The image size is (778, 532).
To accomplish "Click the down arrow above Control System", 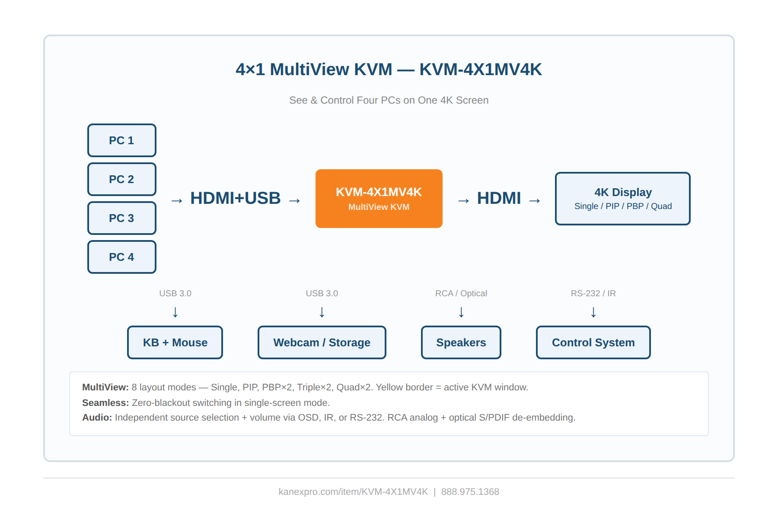I will [x=593, y=312].
